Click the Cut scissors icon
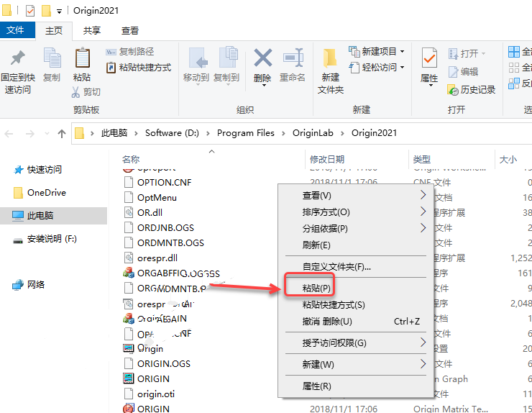The height and width of the screenshot is (413, 532). 75,91
